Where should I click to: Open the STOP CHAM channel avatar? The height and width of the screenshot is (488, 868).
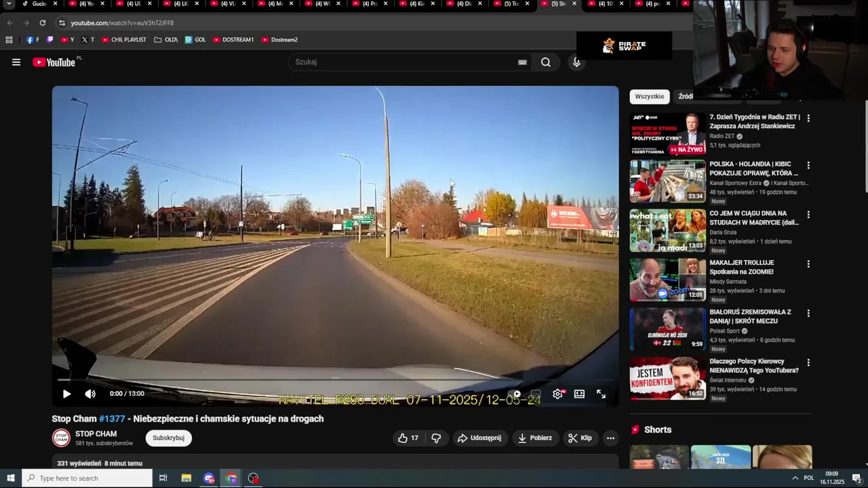click(61, 438)
